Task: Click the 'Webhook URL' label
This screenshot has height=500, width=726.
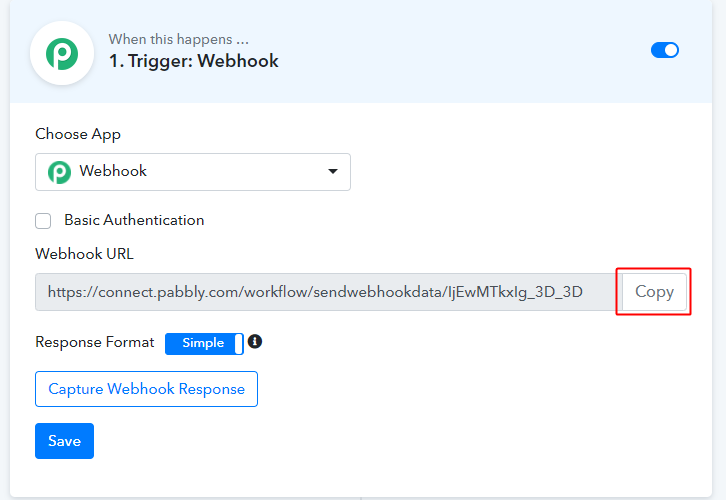Action: tap(84, 254)
